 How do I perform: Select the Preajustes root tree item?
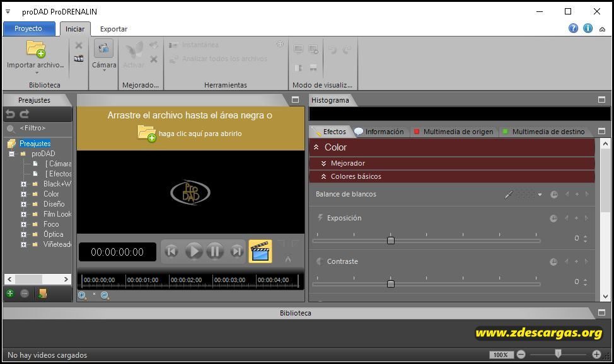[x=35, y=144]
